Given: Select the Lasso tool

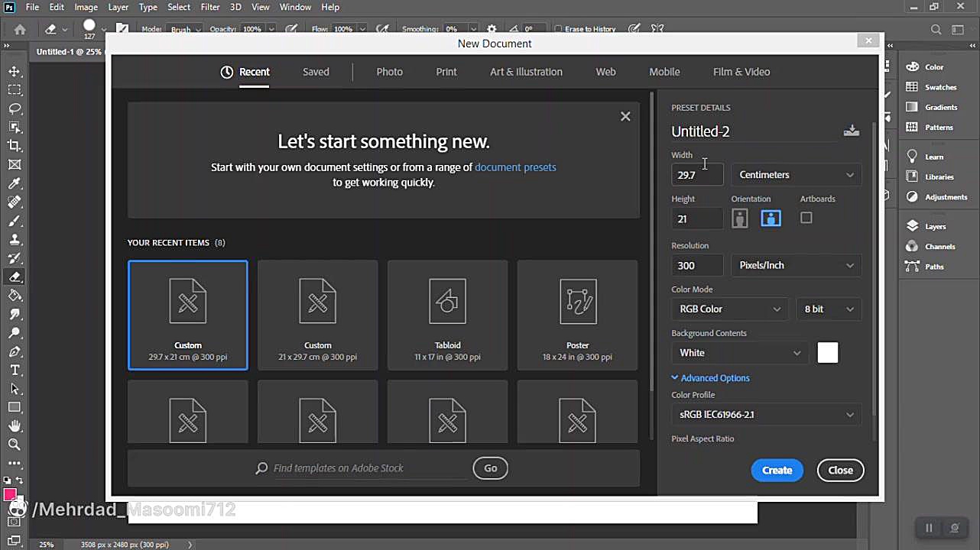Looking at the screenshot, I should pyautogui.click(x=15, y=108).
